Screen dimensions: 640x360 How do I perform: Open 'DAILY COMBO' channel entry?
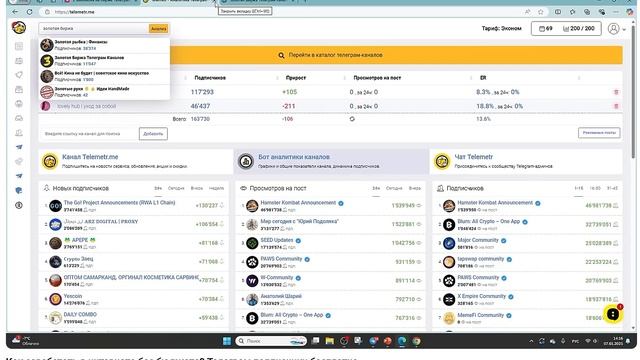pos(80,315)
